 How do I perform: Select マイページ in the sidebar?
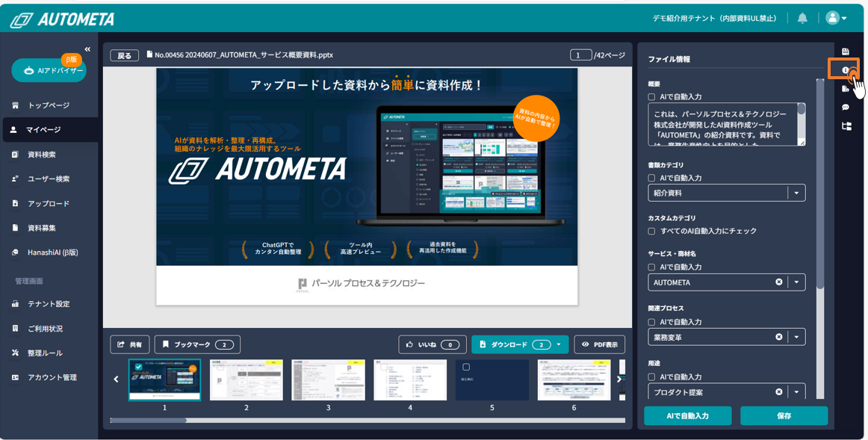[50, 129]
